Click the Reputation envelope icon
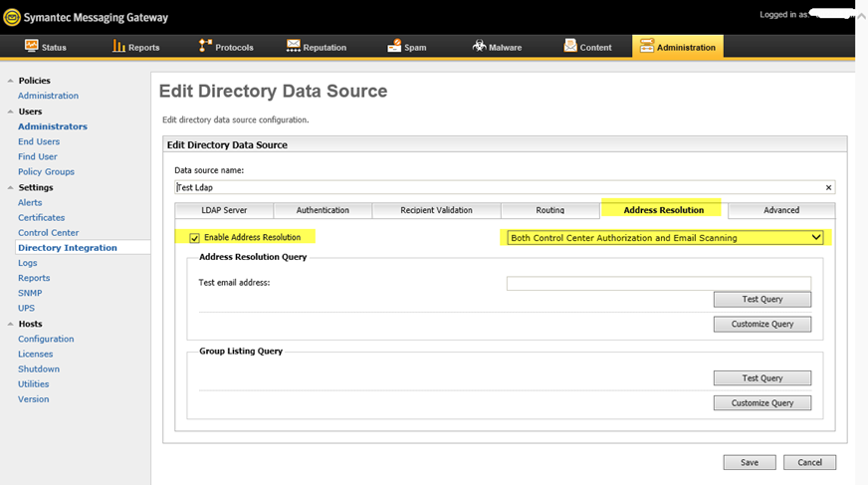 point(293,46)
